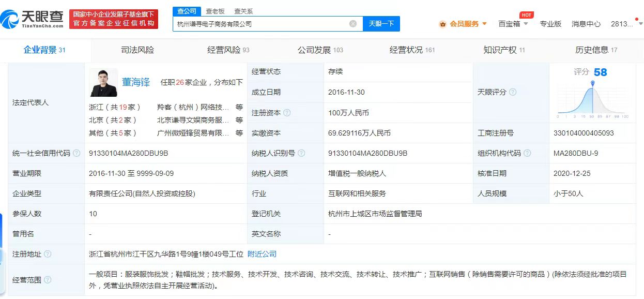The width and height of the screenshot is (644, 299).
Task: Click 杭州市上城区市场监督管理局 registration authority
Action: point(375,214)
